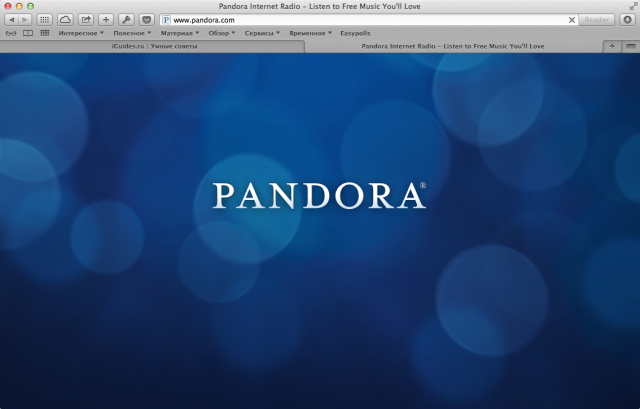The width and height of the screenshot is (640, 409).
Task: Open iCloud Tabs cloud button
Action: click(65, 20)
